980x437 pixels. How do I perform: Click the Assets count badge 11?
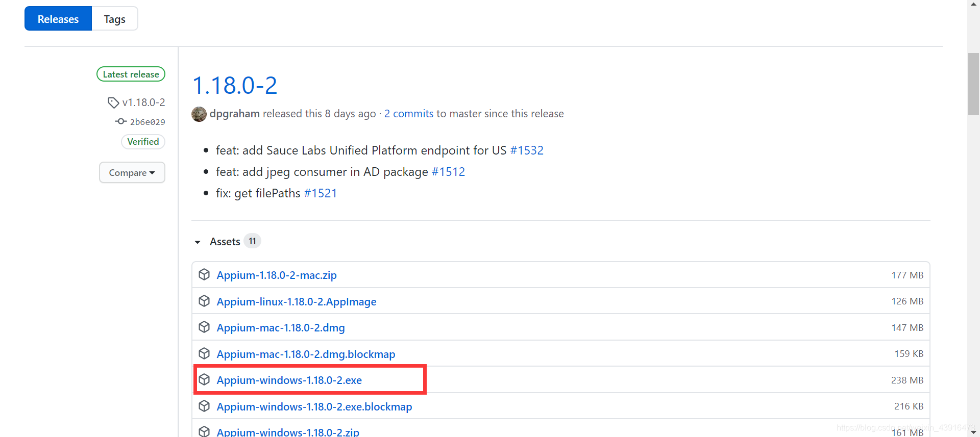tap(252, 241)
